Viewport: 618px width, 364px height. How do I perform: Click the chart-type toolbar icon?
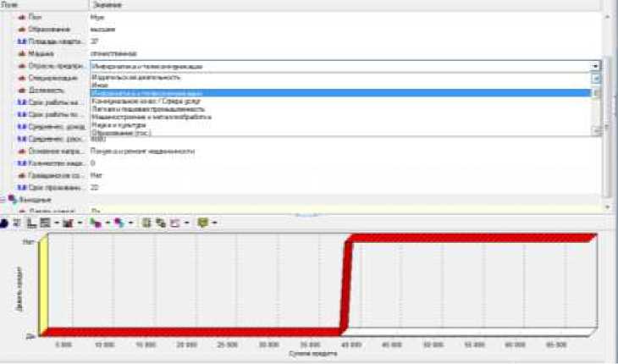[69, 223]
